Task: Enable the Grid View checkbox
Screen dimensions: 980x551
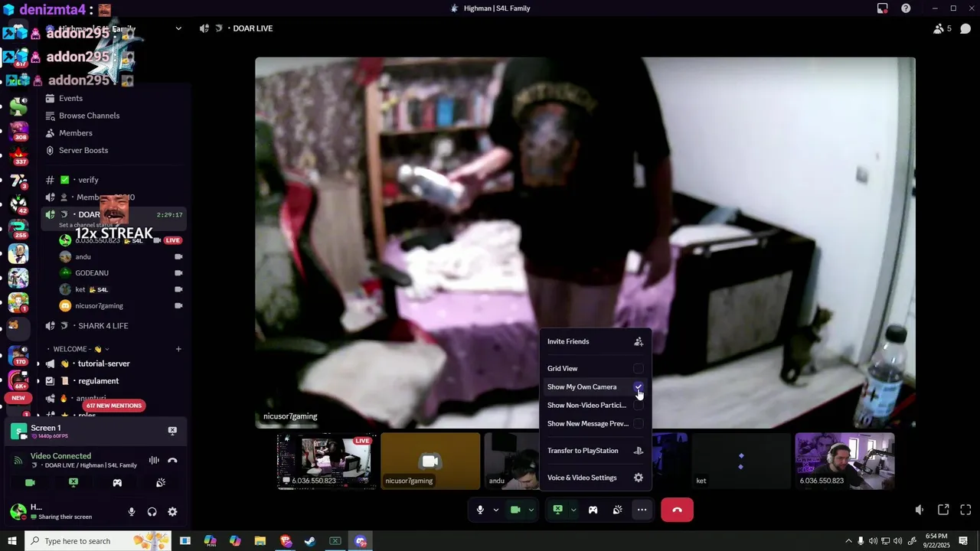Action: [x=639, y=369]
